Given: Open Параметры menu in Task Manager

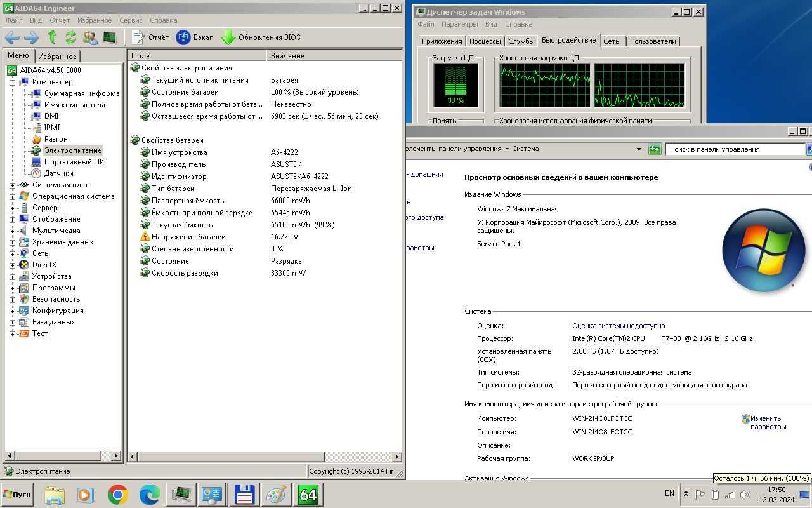Looking at the screenshot, I should pos(459,24).
